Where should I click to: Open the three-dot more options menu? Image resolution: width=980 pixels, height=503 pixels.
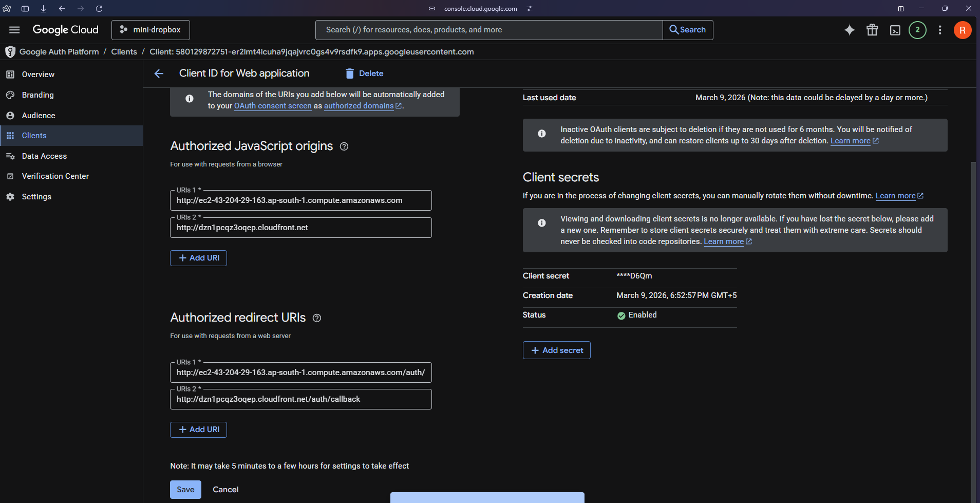[940, 30]
